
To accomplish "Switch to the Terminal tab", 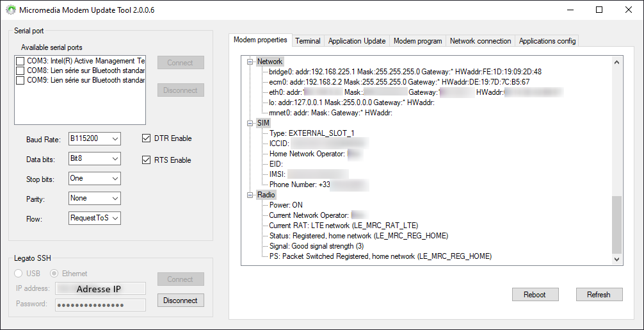I will [x=307, y=41].
